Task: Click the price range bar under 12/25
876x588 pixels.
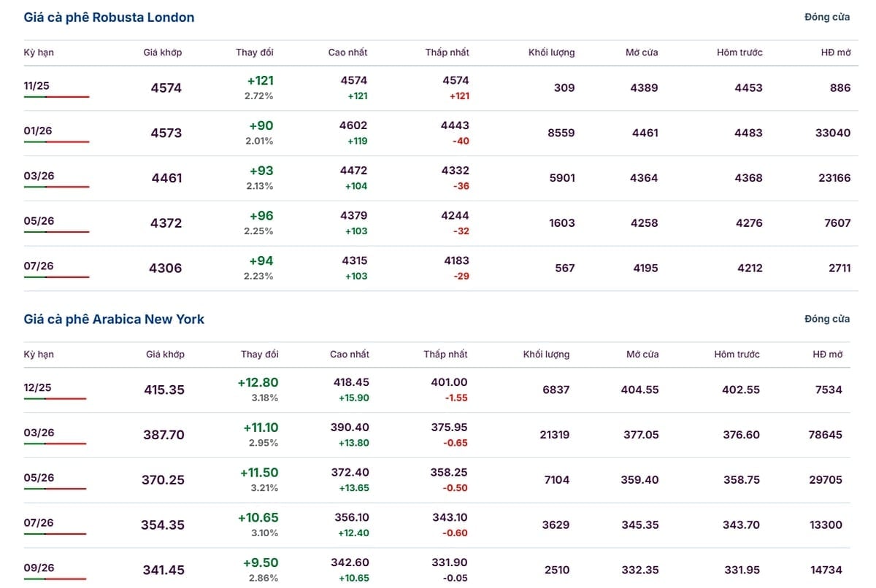Action: point(55,399)
